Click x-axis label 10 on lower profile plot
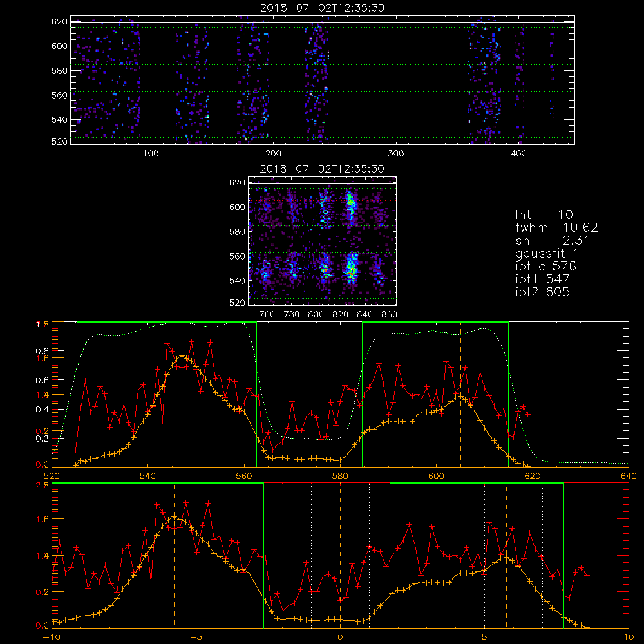 (x=629, y=638)
